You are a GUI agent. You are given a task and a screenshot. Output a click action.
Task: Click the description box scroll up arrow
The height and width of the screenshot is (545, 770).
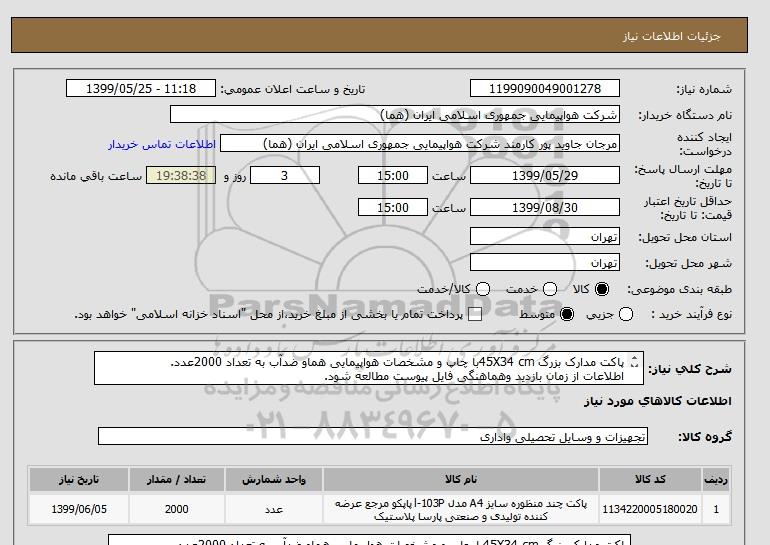(x=634, y=358)
